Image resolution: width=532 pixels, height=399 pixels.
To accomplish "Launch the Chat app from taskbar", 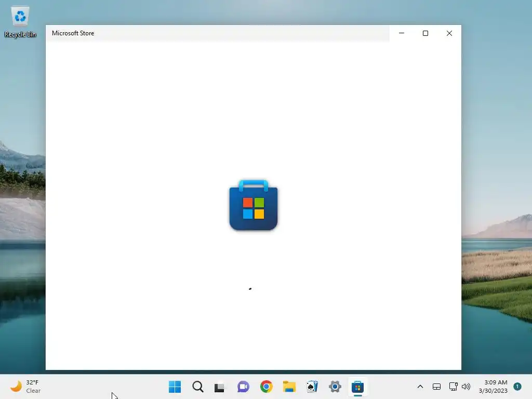I will point(243,387).
